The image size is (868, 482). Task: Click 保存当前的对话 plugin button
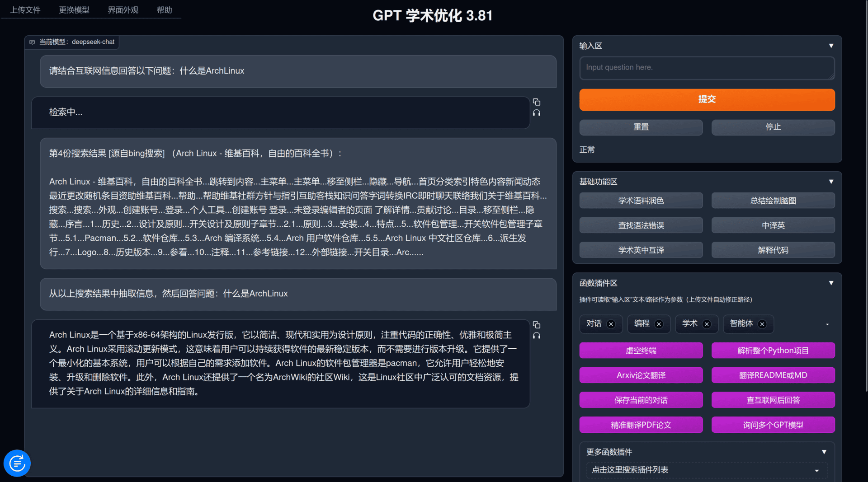(641, 400)
